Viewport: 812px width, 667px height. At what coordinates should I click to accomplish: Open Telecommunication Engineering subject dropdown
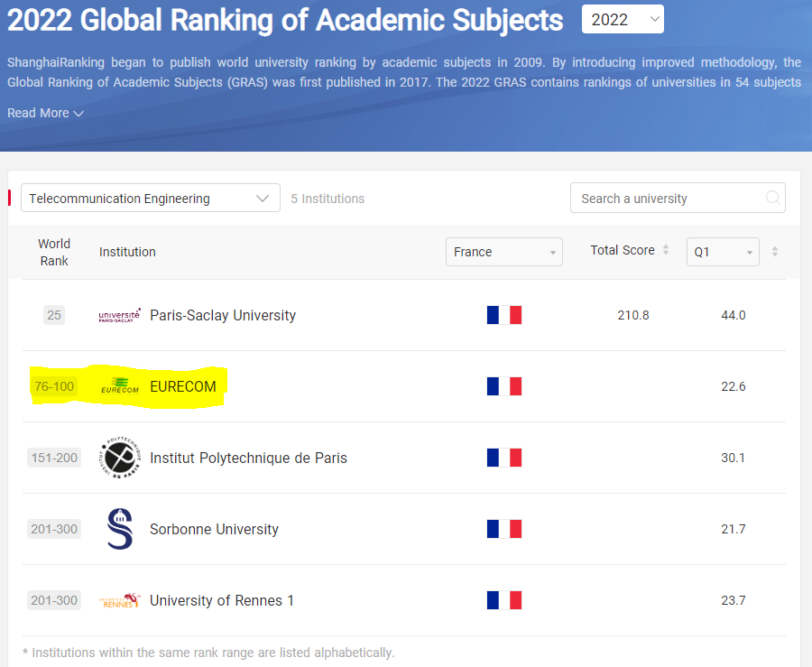click(x=150, y=198)
